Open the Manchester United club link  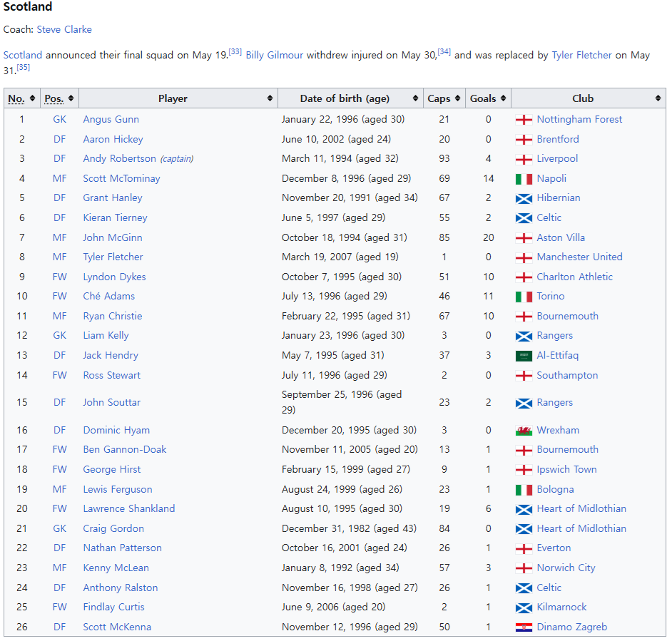tap(579, 257)
